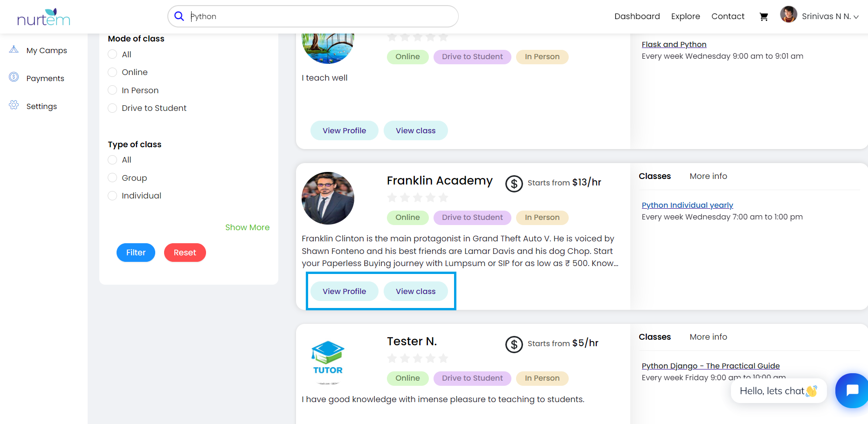Click the My Camps tent icon
The image size is (868, 424).
coord(14,49)
